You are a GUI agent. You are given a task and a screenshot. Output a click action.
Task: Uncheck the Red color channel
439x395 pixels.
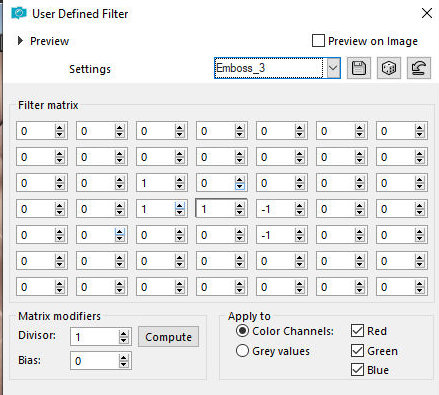pyautogui.click(x=357, y=331)
